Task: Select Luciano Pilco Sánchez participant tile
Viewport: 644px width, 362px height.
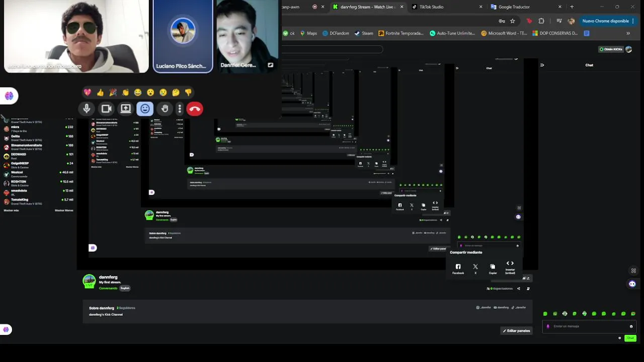Action: (x=183, y=36)
